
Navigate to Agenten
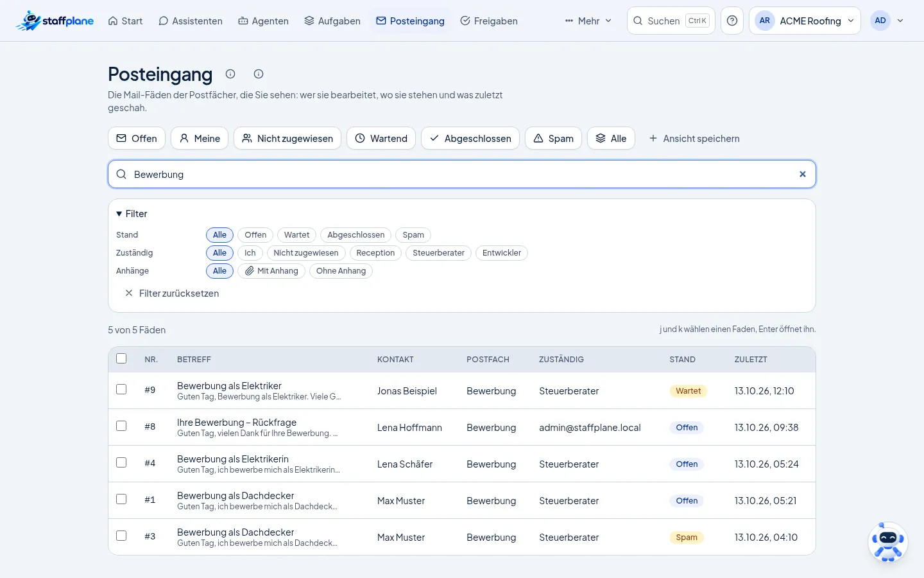click(263, 21)
